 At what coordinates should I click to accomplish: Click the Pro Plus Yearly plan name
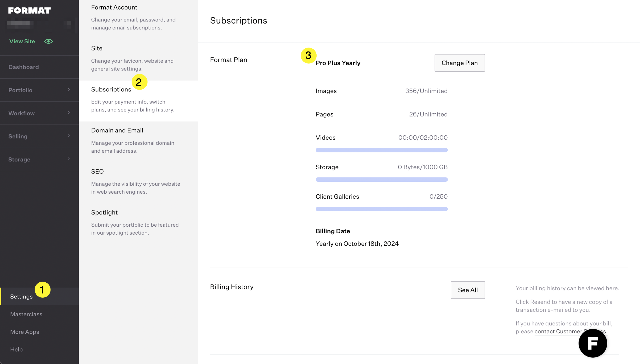(x=338, y=63)
